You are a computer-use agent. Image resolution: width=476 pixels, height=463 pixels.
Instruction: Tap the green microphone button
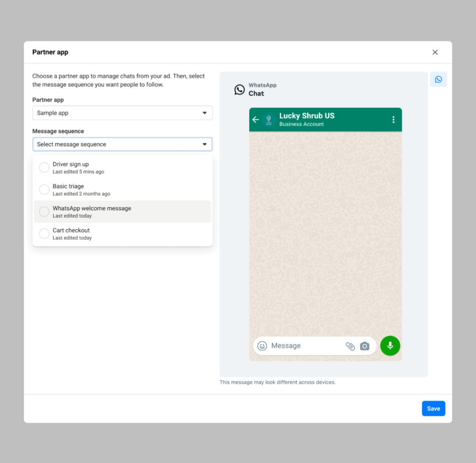click(x=390, y=346)
